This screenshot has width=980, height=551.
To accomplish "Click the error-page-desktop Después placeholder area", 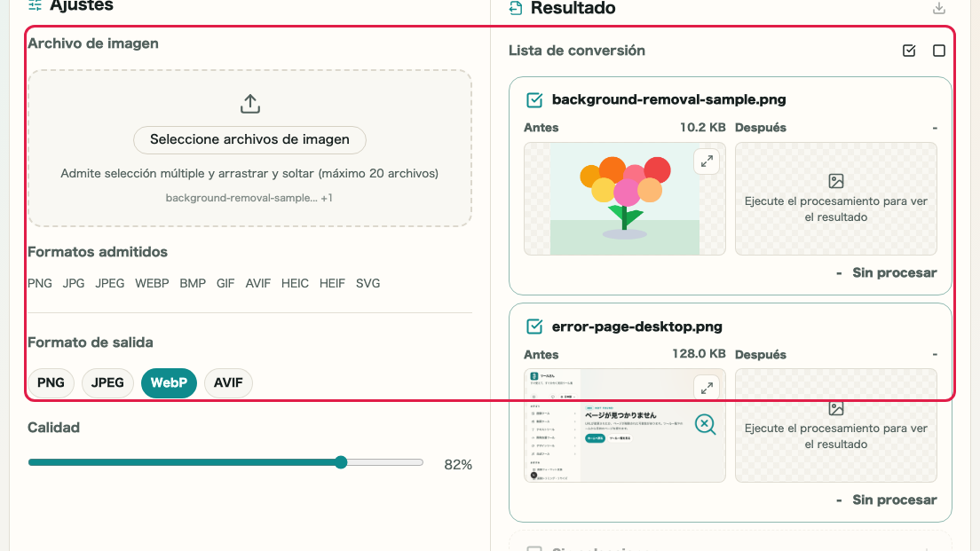I will [835, 425].
